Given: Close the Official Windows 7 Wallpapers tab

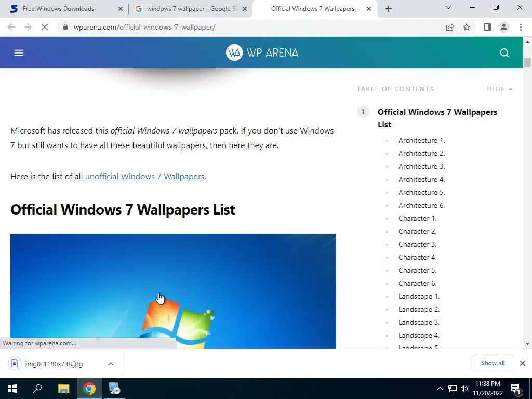Looking at the screenshot, I should tap(368, 9).
